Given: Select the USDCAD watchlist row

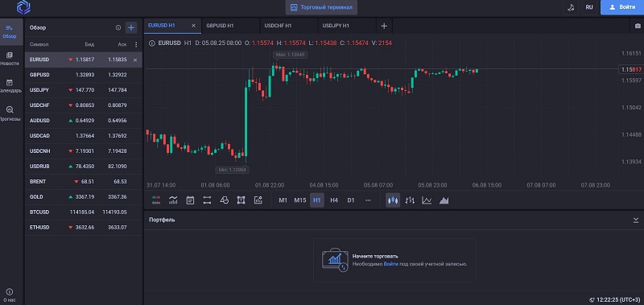Looking at the screenshot, I should [x=84, y=136].
